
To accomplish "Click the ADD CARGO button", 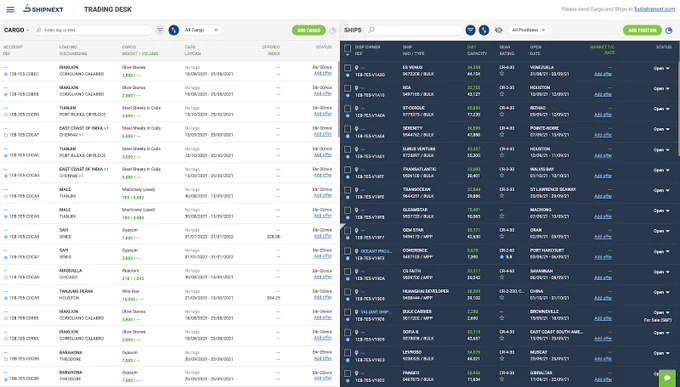I will pyautogui.click(x=309, y=30).
